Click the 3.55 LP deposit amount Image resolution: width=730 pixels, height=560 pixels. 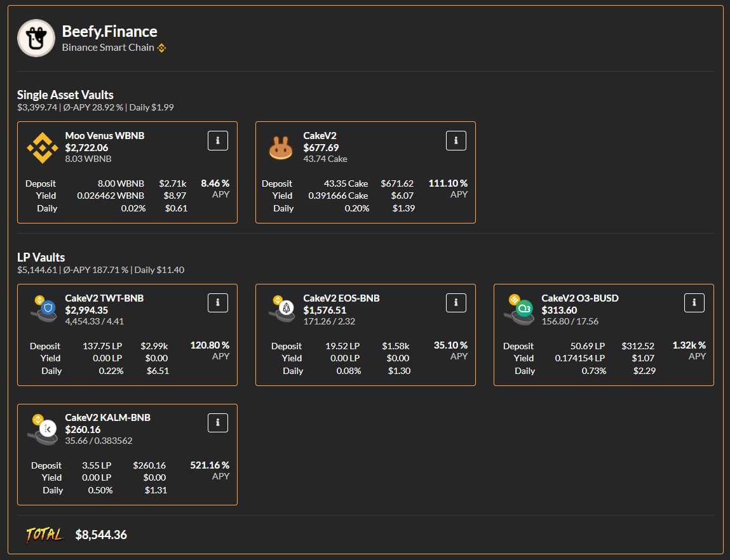click(97, 465)
